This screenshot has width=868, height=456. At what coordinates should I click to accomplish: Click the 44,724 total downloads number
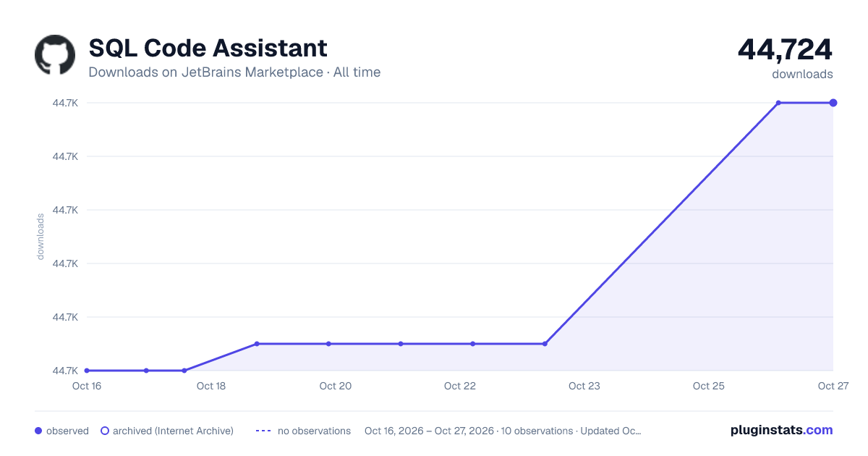pyautogui.click(x=785, y=49)
